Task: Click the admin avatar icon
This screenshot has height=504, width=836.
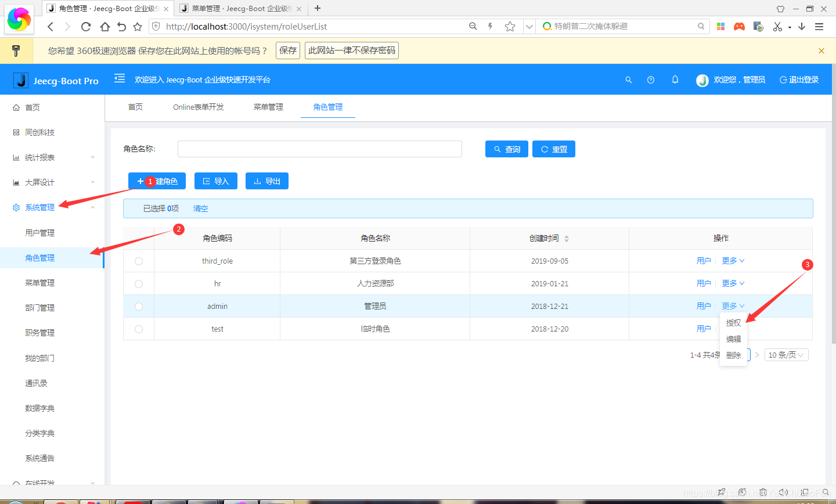Action: (x=702, y=80)
